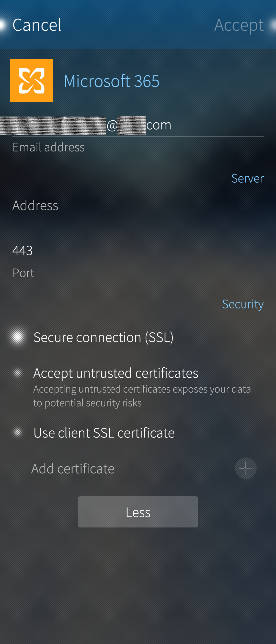The width and height of the screenshot is (276, 644).
Task: Click the Email address field label
Action: point(49,147)
